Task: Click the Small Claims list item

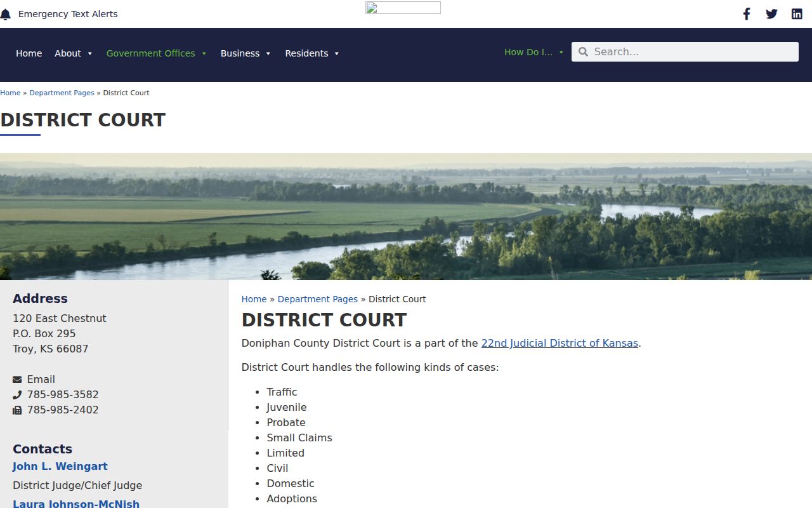Action: (299, 438)
